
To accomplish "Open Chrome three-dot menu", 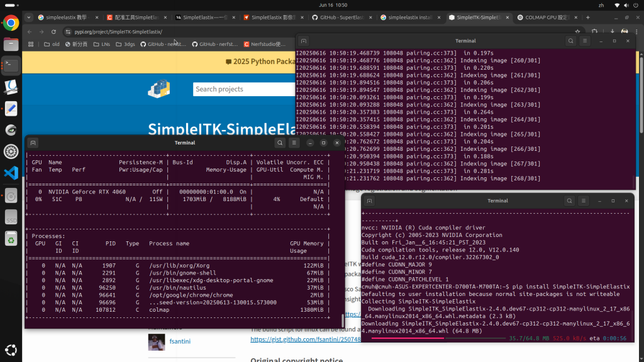I will [636, 31].
